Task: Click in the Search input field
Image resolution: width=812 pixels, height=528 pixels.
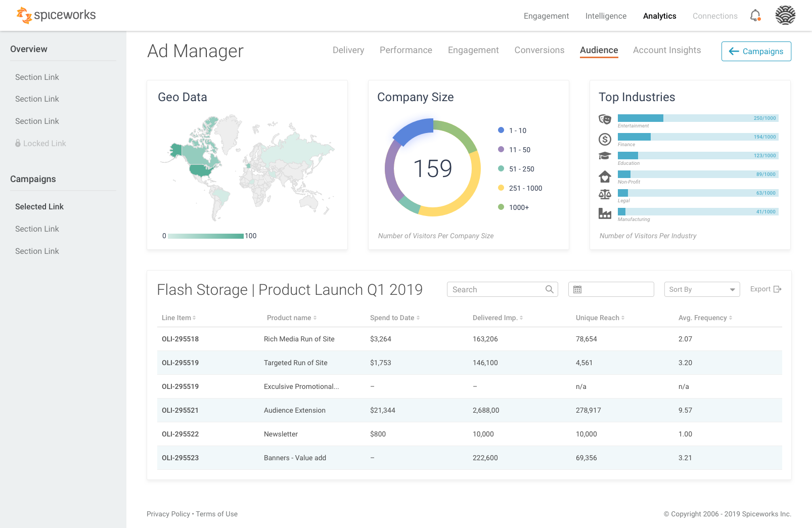Action: [503, 289]
